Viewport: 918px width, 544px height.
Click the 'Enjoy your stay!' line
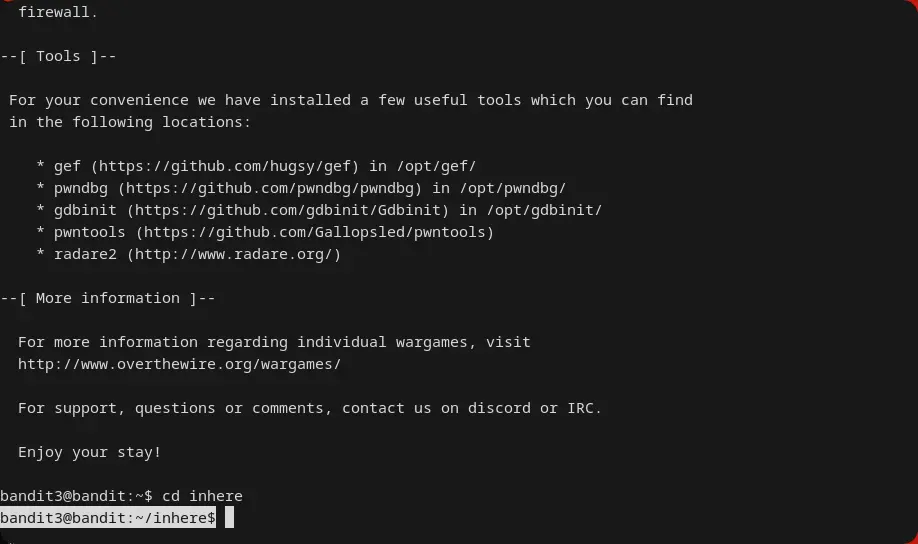point(89,452)
